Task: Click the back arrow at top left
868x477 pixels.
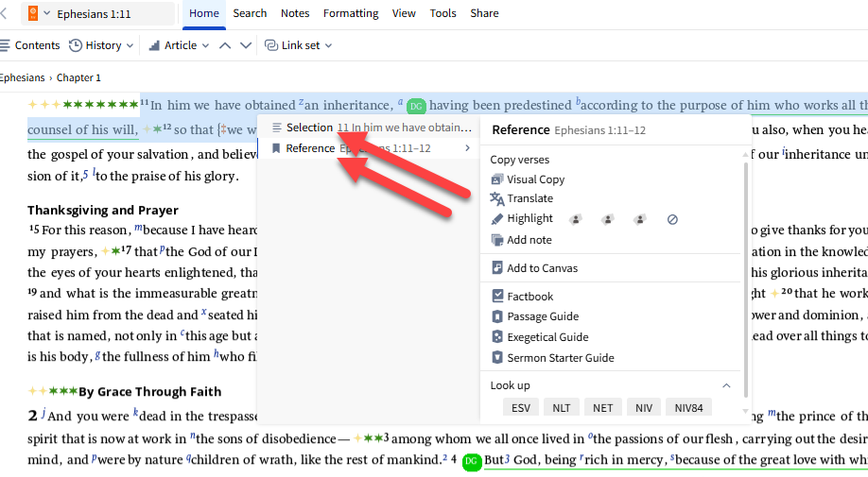Action: tap(5, 13)
